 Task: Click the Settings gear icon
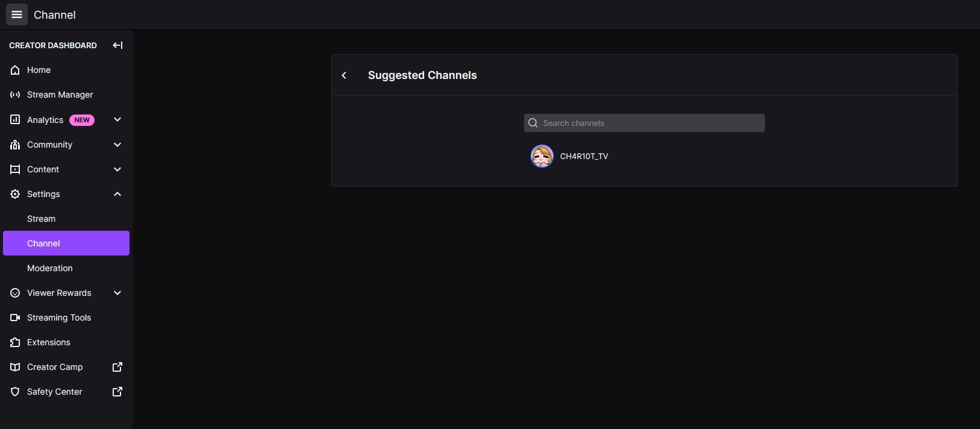[x=15, y=194]
